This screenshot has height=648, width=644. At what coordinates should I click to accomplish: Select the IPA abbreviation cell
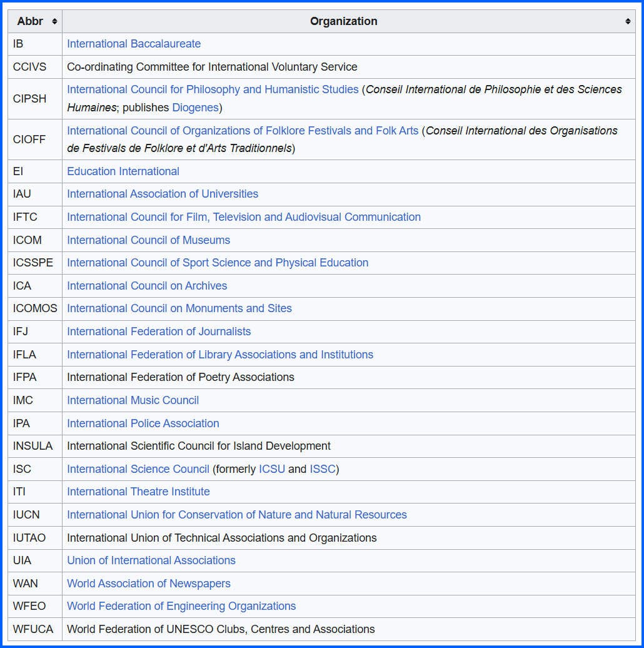pyautogui.click(x=34, y=423)
